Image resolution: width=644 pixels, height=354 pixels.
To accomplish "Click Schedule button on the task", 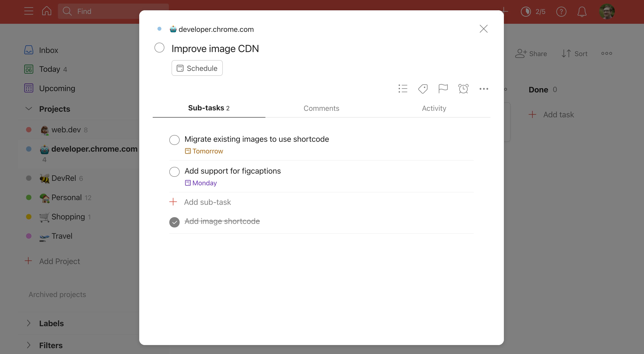I will click(197, 68).
